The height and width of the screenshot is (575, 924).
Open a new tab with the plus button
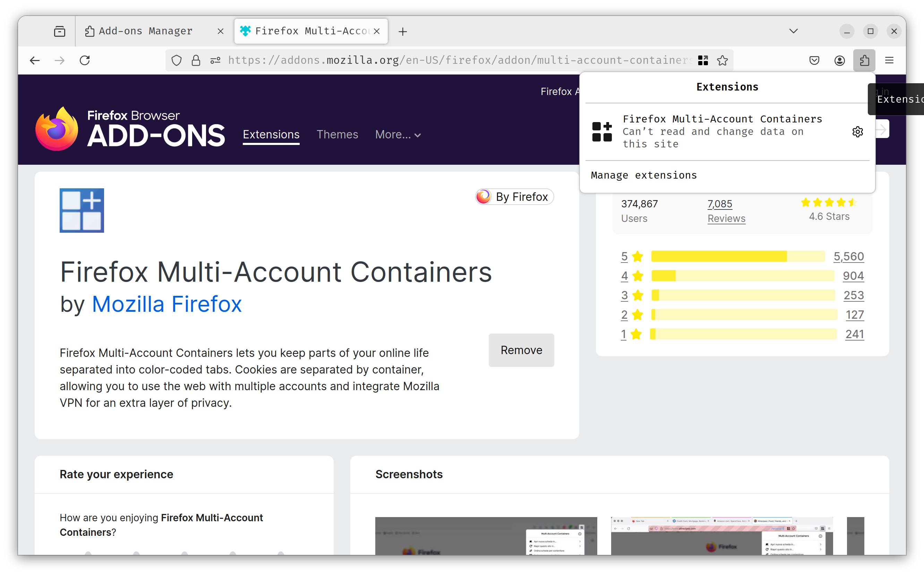click(x=403, y=32)
